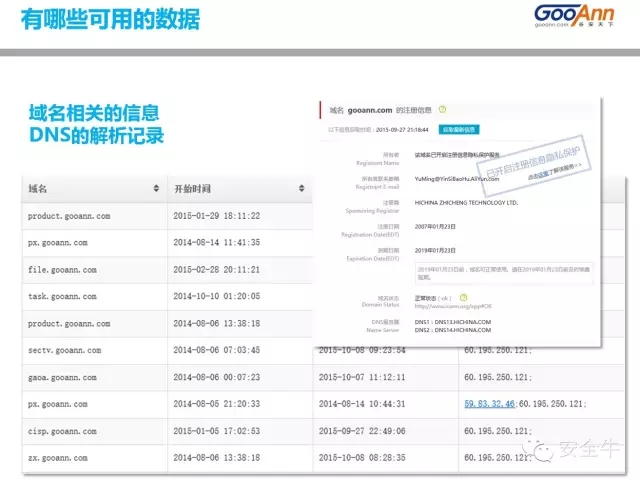Click the end time 2015-09-27 22:49:06
This screenshot has height=481, width=640.
(x=362, y=431)
